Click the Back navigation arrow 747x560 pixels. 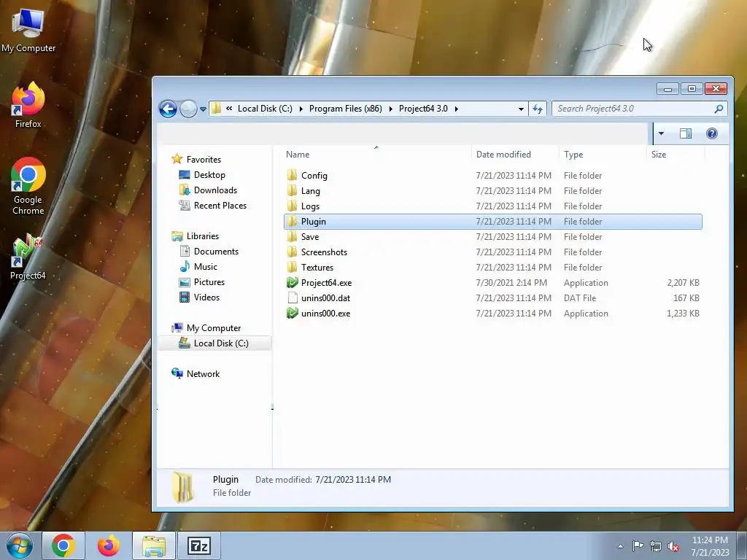pos(168,109)
